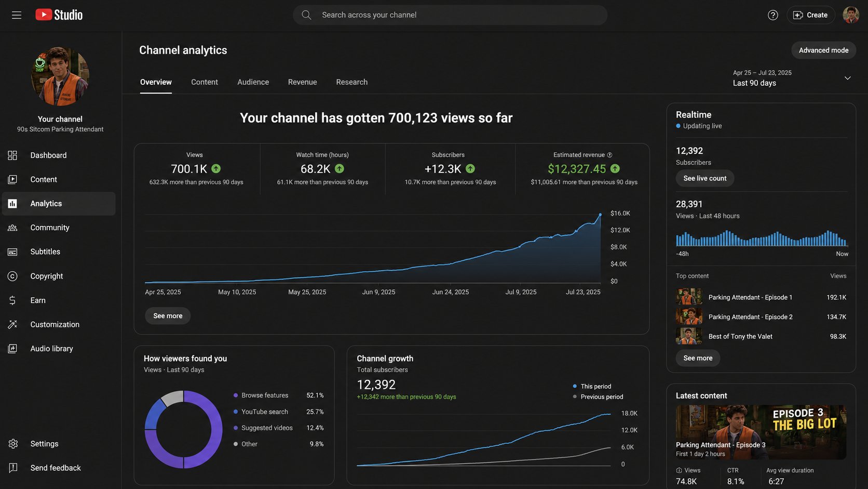Viewport: 868px width, 489px height.
Task: Switch to the Audience tab
Action: coord(253,82)
